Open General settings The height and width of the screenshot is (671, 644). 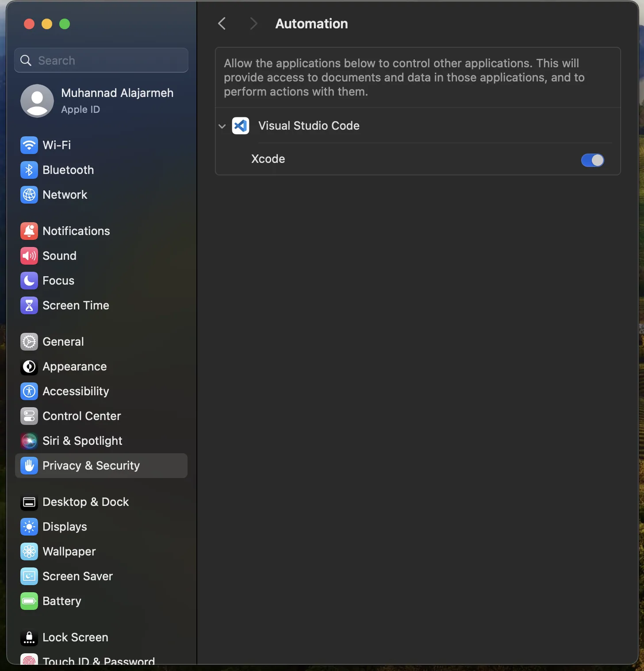tap(101, 342)
